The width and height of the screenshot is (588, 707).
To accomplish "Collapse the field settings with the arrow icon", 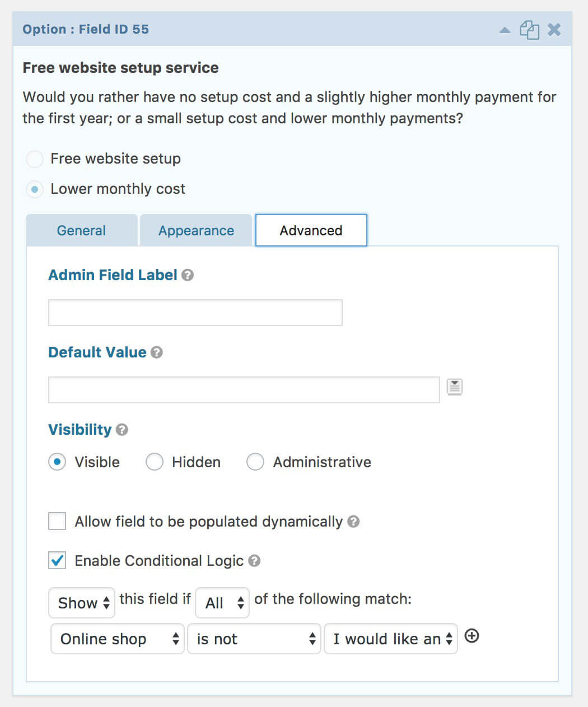I will [505, 30].
